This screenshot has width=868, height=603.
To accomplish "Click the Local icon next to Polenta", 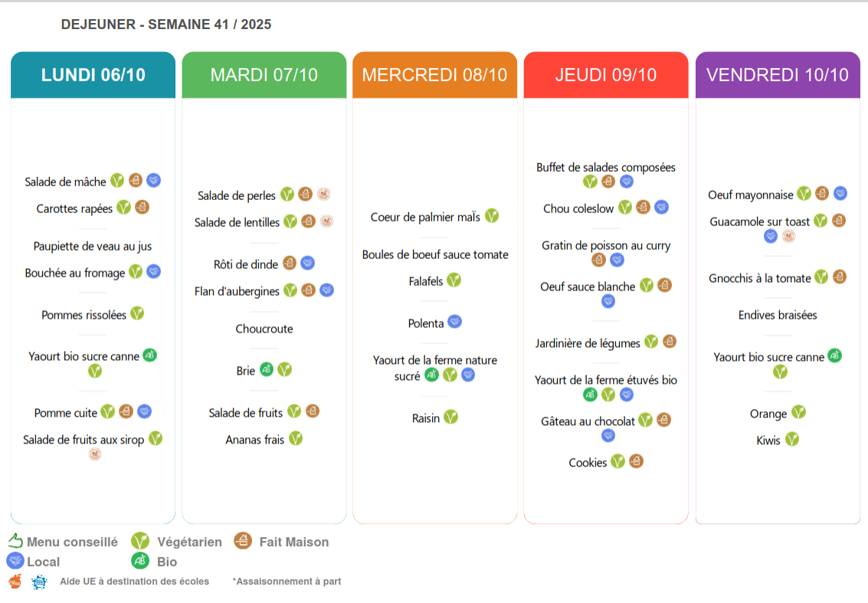I will tap(454, 323).
